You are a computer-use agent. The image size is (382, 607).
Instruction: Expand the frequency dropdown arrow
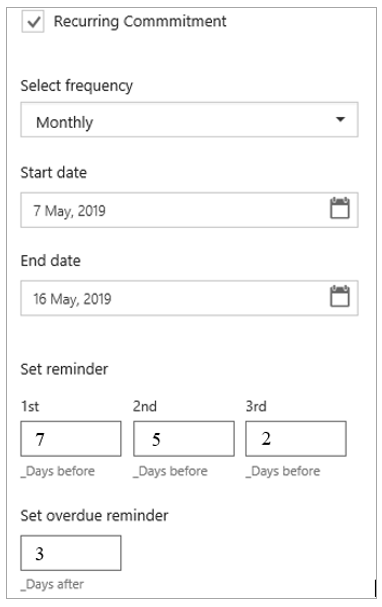(340, 119)
